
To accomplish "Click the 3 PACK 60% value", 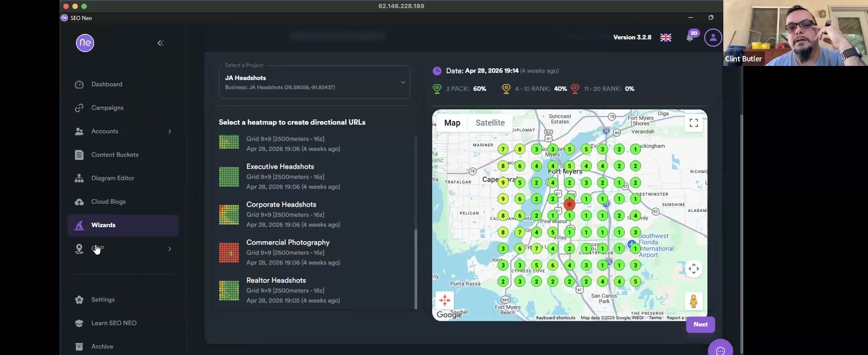I will (x=480, y=89).
